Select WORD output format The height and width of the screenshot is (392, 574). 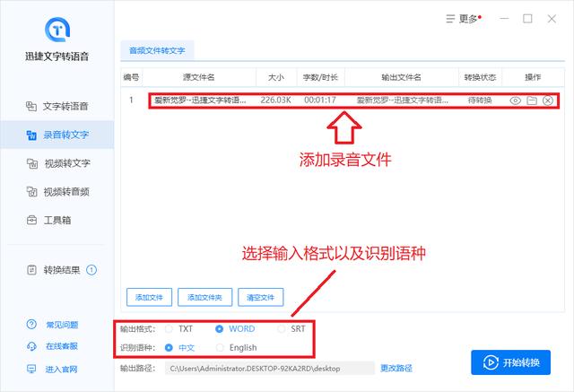coord(235,328)
